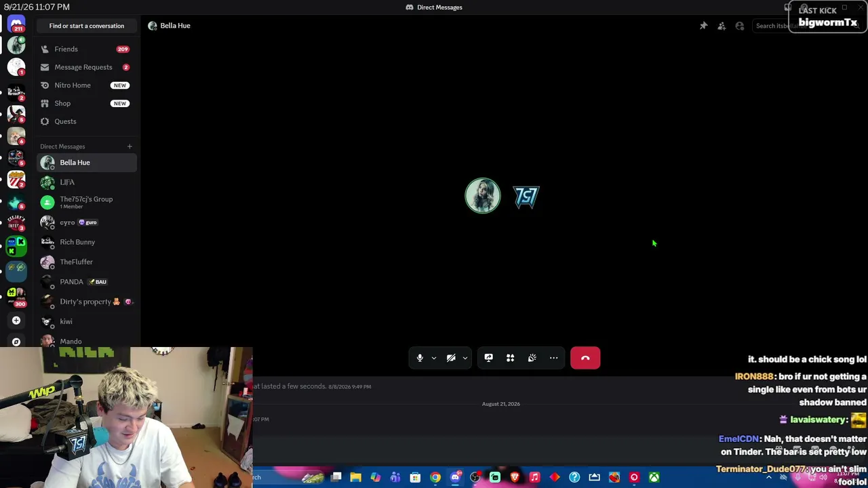Screen dimensions: 868x488
Task: Open more call options menu
Action: coord(553,358)
